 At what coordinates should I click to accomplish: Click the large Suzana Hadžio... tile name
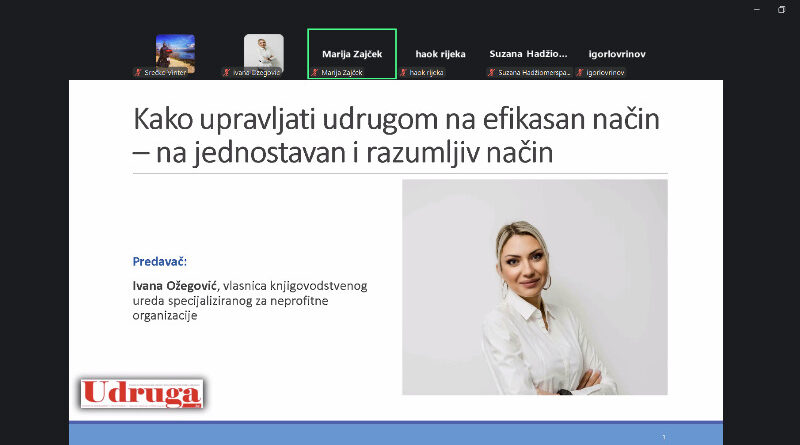528,54
